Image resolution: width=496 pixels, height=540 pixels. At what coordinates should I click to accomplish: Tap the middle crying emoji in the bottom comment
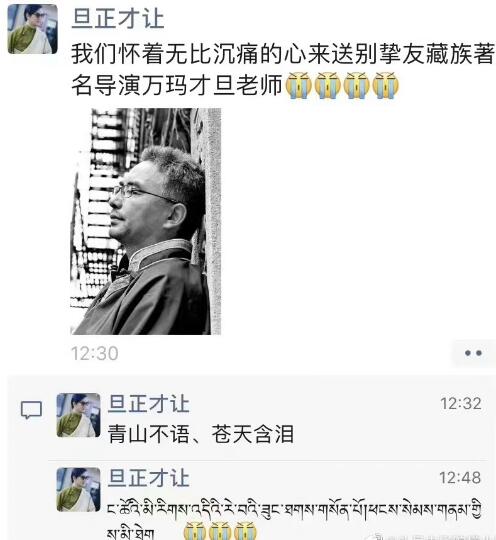click(x=220, y=531)
